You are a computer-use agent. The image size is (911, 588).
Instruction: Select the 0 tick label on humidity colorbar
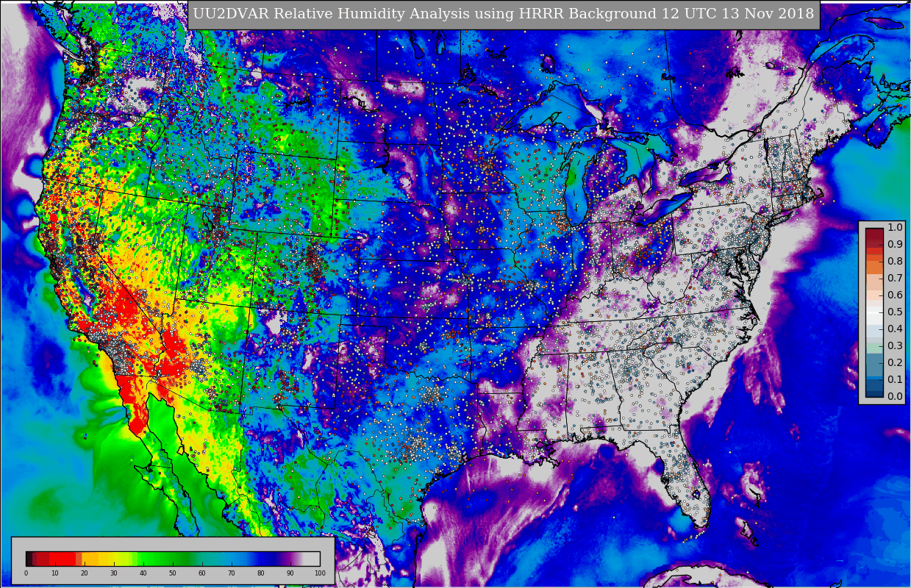click(26, 573)
